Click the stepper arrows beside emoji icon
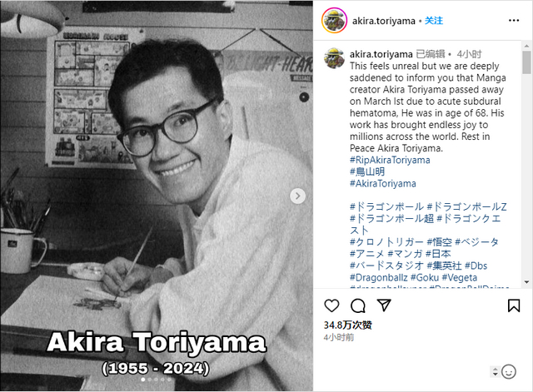Screen dimensions: 533x392 495,372
